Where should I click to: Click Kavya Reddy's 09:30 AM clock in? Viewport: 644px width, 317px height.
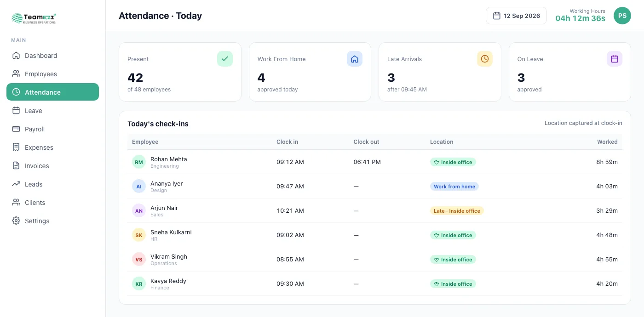[290, 284]
